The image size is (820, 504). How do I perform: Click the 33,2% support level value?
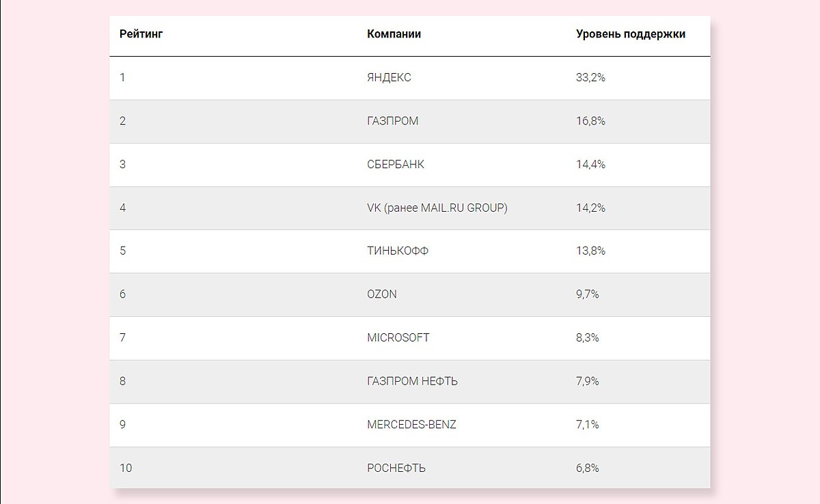click(590, 78)
